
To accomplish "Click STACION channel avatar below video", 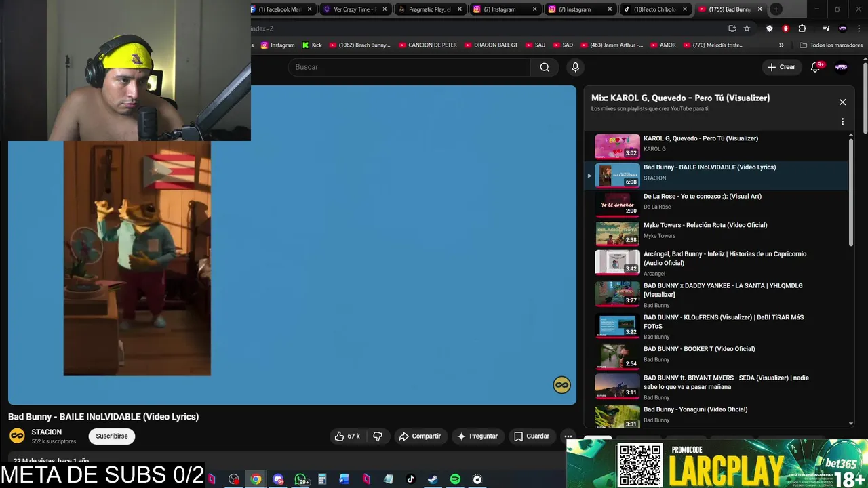I will (x=17, y=436).
